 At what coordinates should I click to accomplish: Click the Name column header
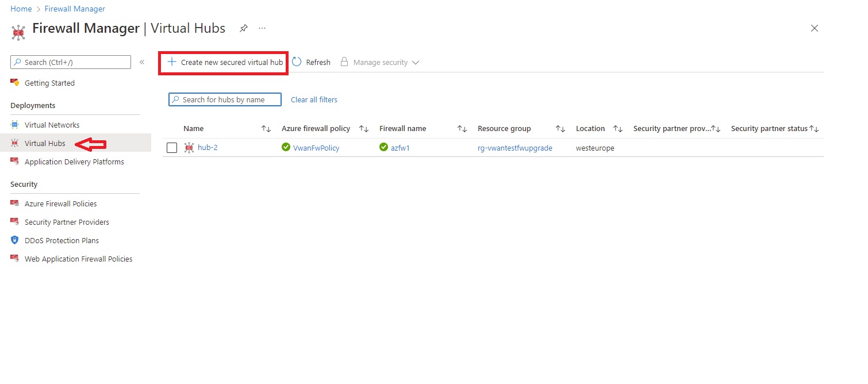[x=194, y=129]
